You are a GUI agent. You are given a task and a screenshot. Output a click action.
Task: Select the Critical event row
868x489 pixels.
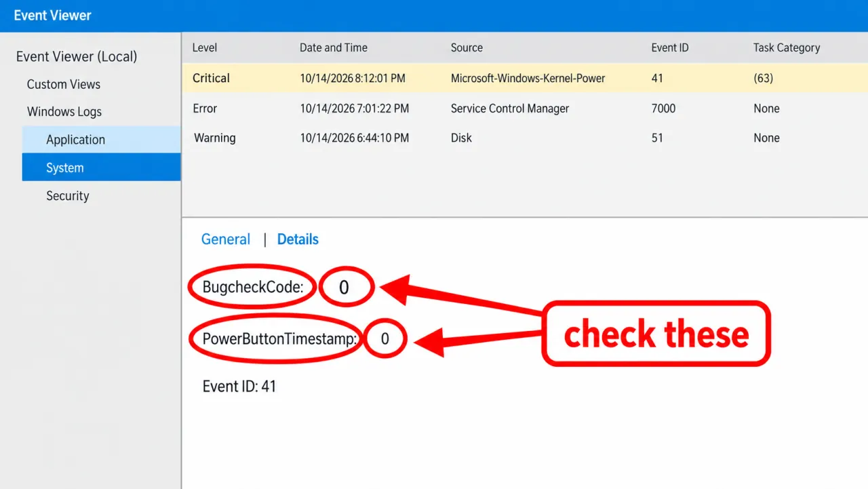525,78
